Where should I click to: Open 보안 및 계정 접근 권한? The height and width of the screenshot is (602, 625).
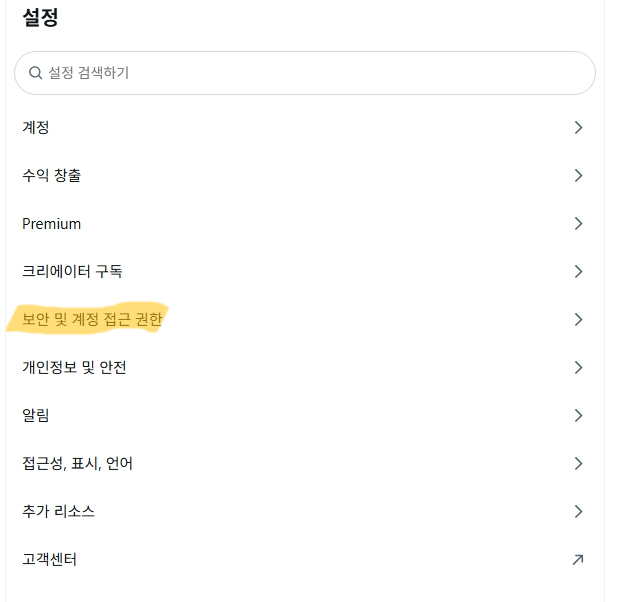[x=92, y=320]
